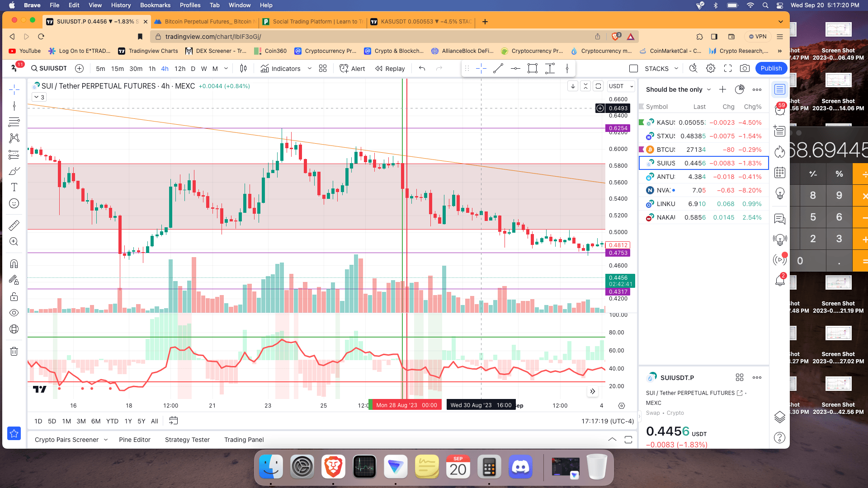Toggle hide all drawings eye icon
The height and width of the screenshot is (488, 868).
(x=14, y=313)
